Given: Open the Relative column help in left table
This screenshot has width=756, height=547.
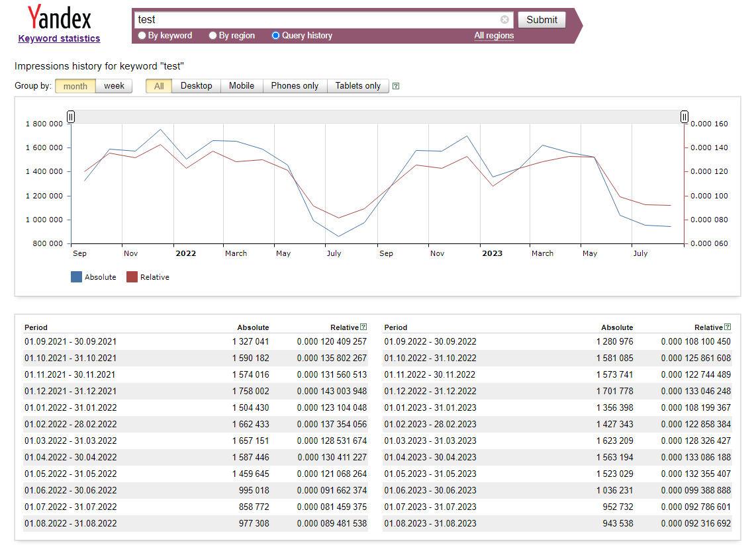Looking at the screenshot, I should pos(364,327).
